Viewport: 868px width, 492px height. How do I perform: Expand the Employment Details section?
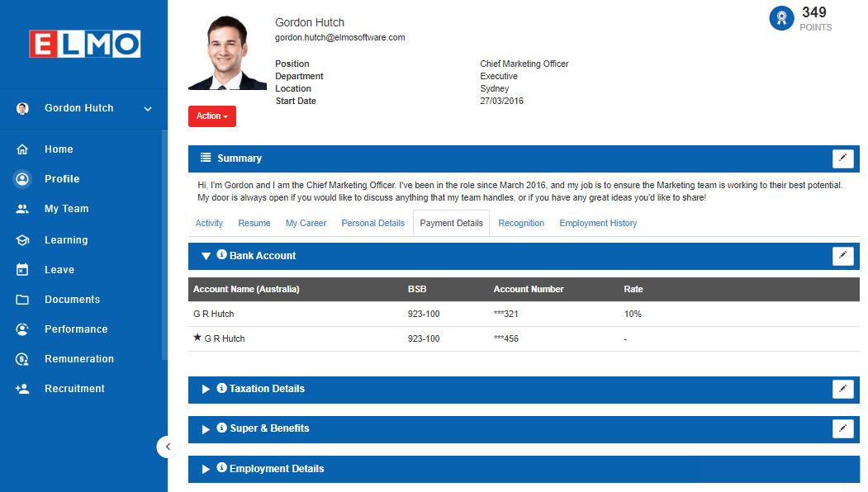206,469
